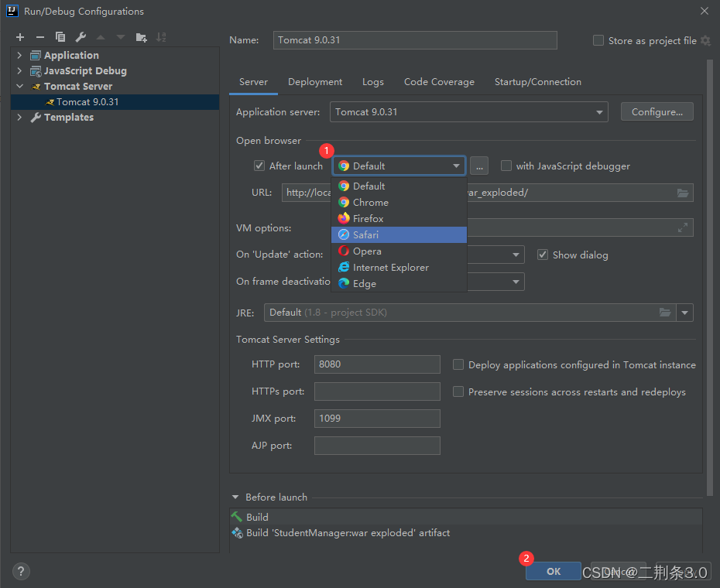Move configuration down with arrow icon
The height and width of the screenshot is (588, 720).
tap(121, 37)
